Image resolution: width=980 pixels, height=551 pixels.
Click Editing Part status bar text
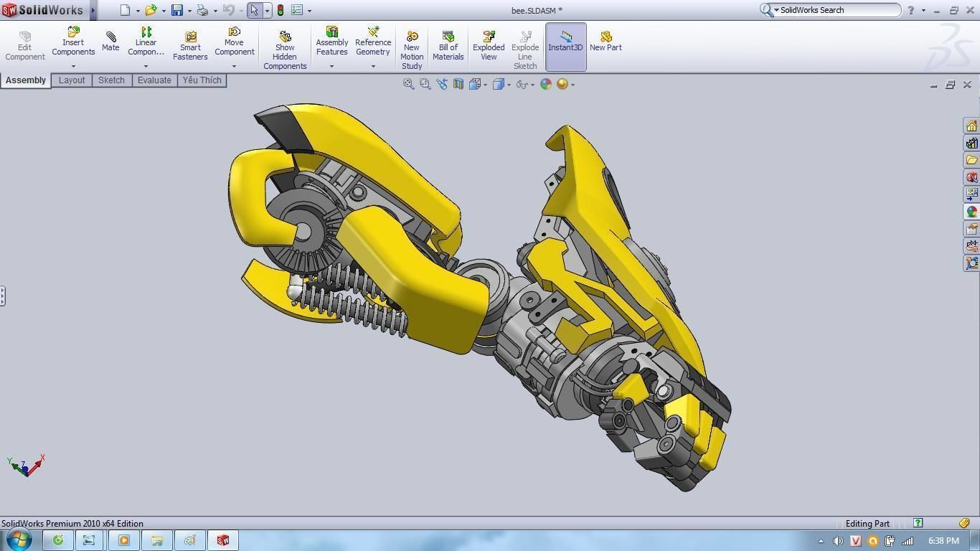click(867, 524)
